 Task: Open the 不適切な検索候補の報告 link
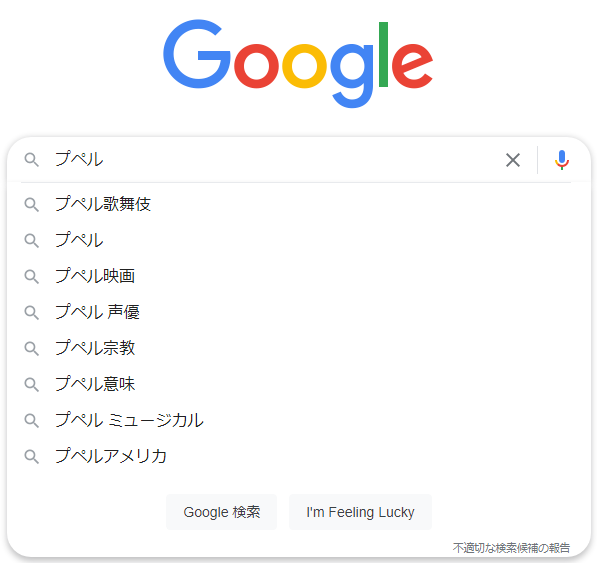click(511, 548)
